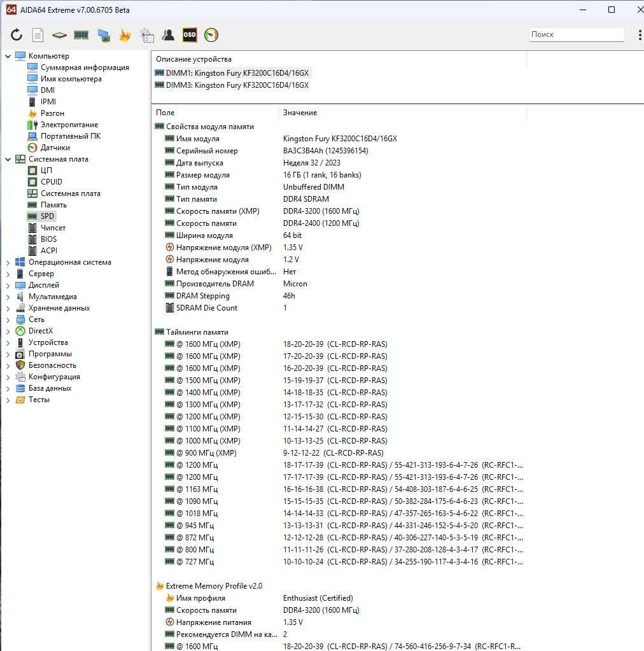Open the sensor gauge toolbar icon
The height and width of the screenshot is (651, 644).
click(211, 35)
